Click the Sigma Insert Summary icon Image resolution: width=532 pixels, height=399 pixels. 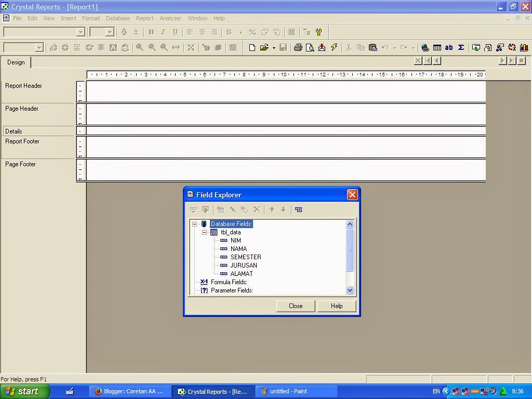(x=461, y=47)
